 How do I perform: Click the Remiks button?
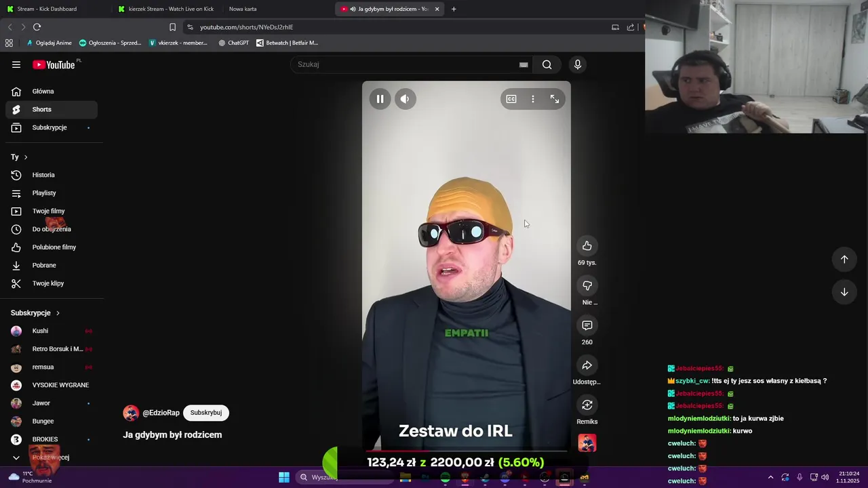[x=587, y=405]
